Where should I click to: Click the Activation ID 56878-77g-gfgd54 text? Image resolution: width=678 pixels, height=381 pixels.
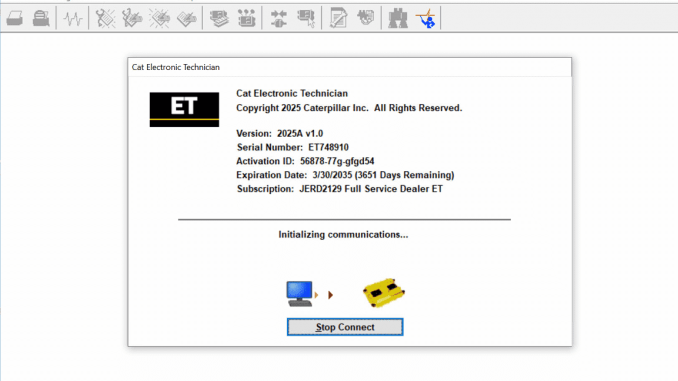click(305, 161)
